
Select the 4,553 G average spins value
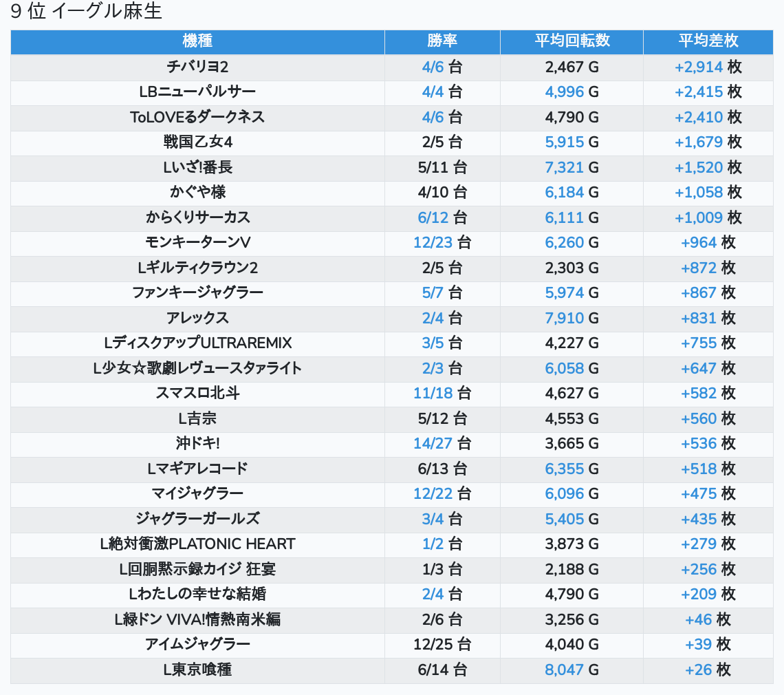click(x=571, y=418)
